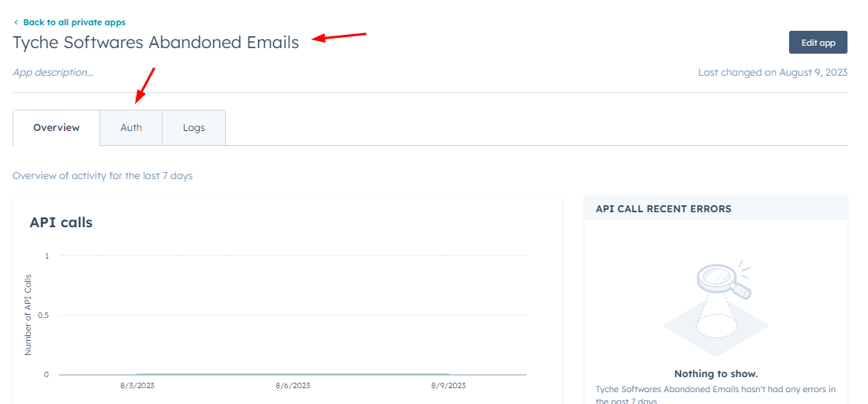
Task: Click the 0.5 value on chart axis
Action: click(x=43, y=315)
